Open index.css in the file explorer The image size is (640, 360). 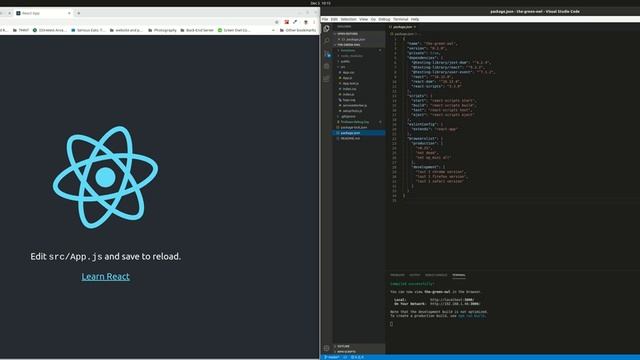[x=359, y=89]
